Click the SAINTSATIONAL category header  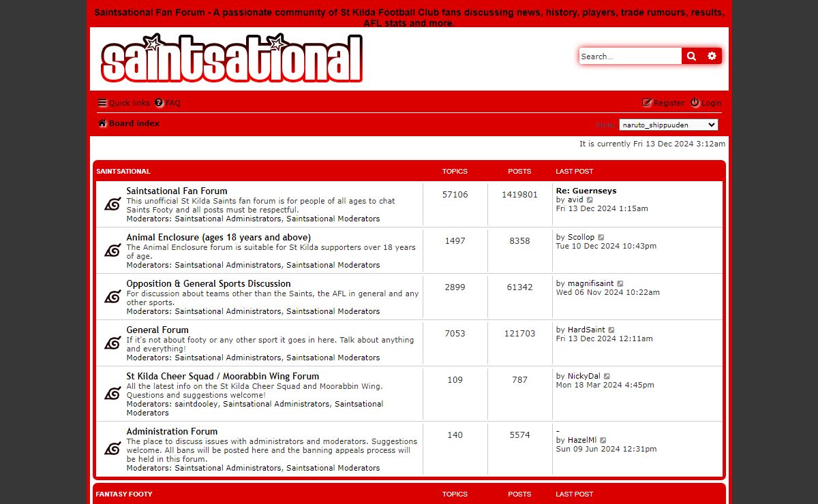tap(123, 171)
